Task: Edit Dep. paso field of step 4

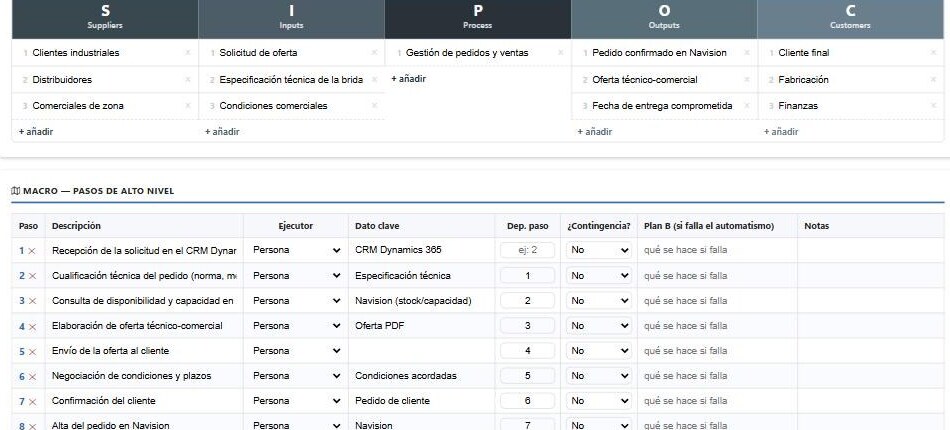Action: (528, 326)
